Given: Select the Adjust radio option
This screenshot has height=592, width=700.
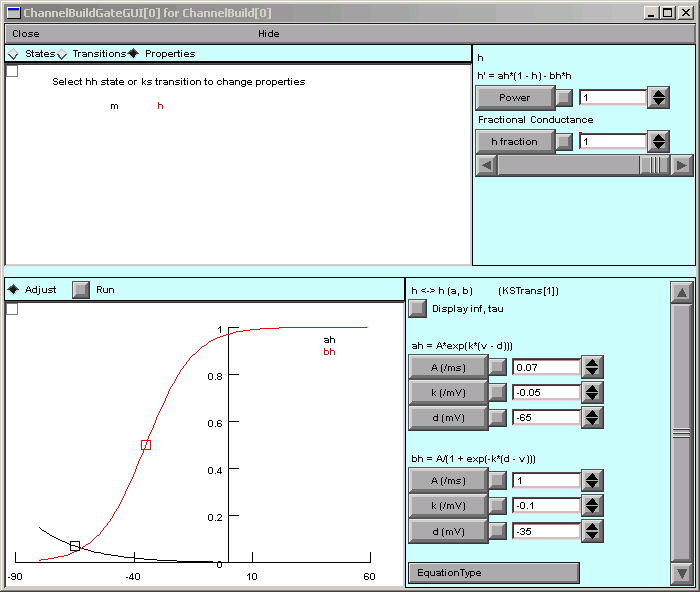Looking at the screenshot, I should pos(13,290).
